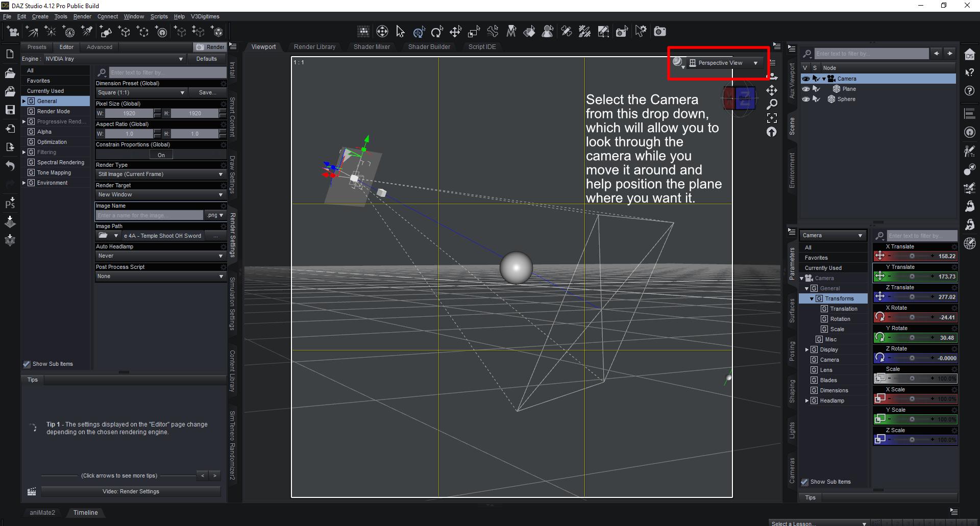Open the Render Type dropdown
The image size is (980, 526).
click(160, 174)
